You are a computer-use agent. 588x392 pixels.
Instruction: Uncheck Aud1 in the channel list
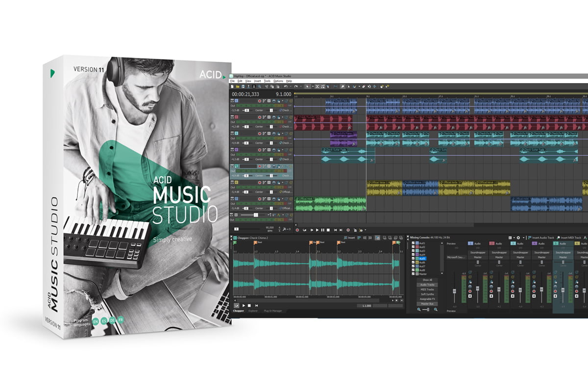point(413,243)
